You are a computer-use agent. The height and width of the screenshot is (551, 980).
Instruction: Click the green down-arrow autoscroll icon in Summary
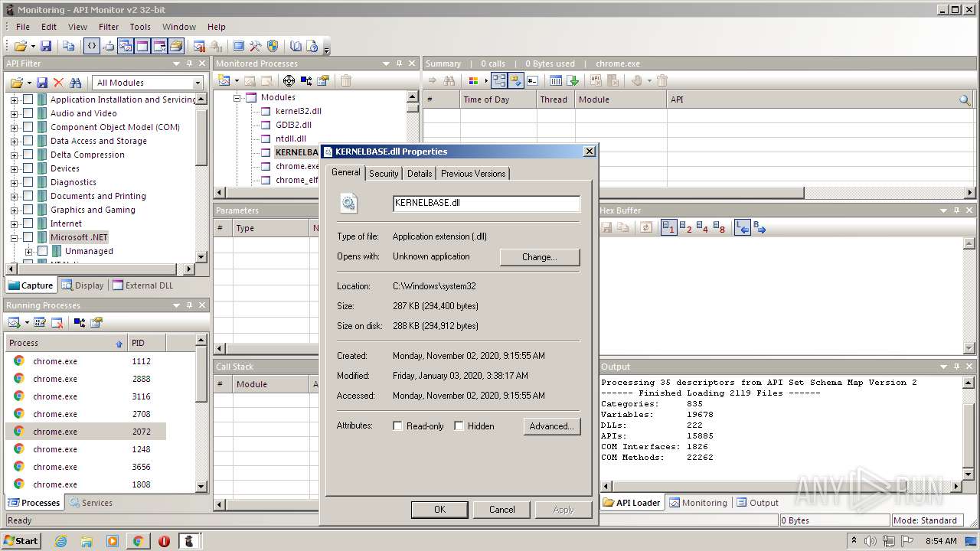573,80
